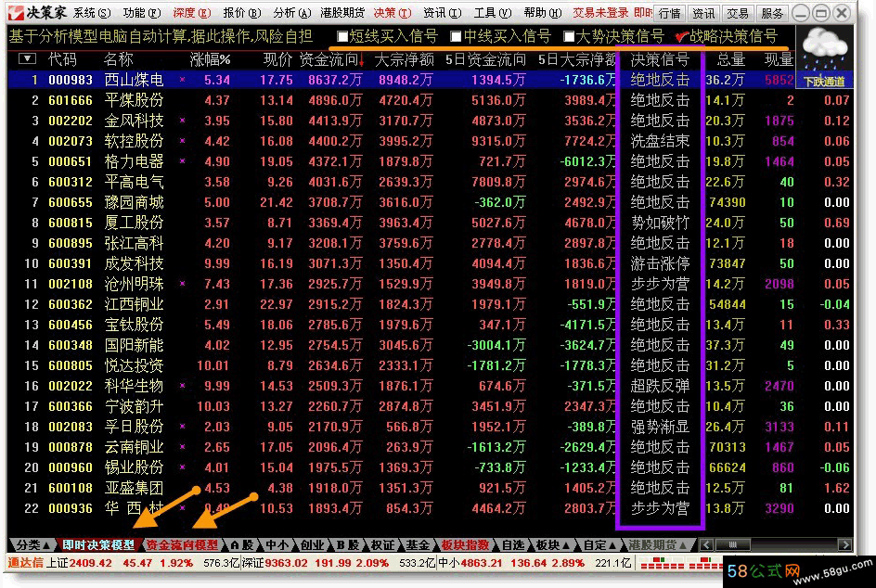Screen dimensions: 876x588
Task: Click scroll right arrow on horizontal scrollbar
Action: coord(844,544)
